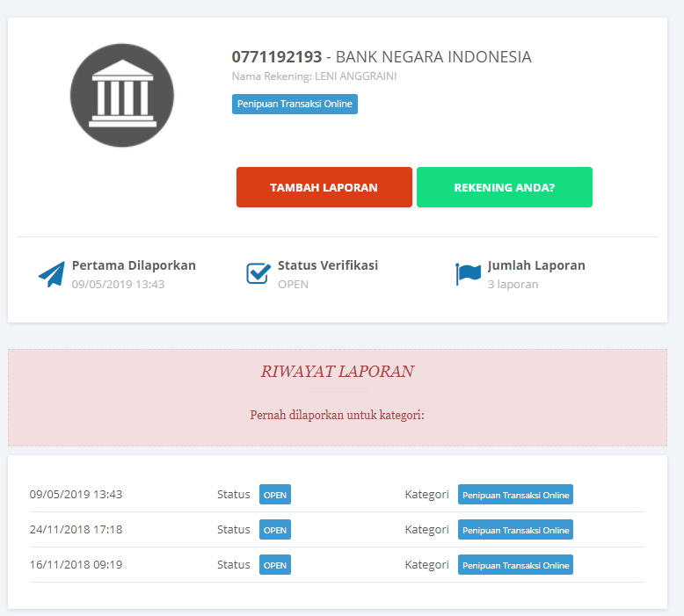This screenshot has width=684, height=616.
Task: Click Kategori label in 16/11/2018 09:19 row
Action: [x=426, y=564]
